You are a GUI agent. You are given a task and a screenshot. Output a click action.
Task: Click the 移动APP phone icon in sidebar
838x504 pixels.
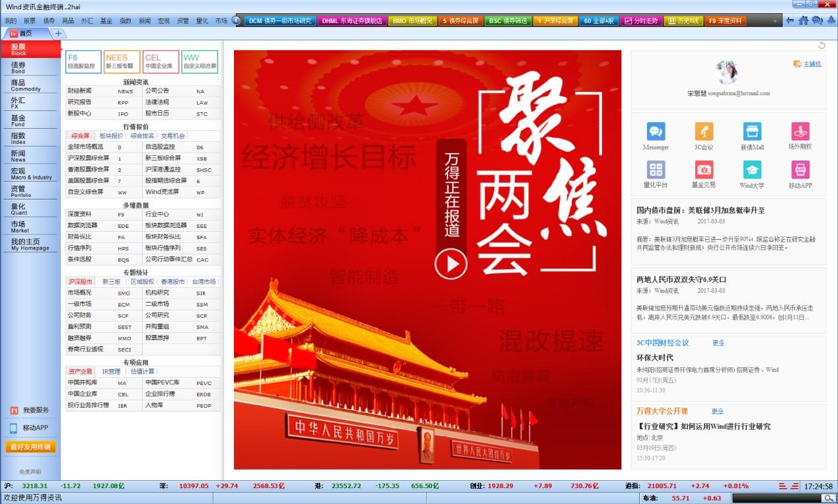pyautogui.click(x=13, y=428)
